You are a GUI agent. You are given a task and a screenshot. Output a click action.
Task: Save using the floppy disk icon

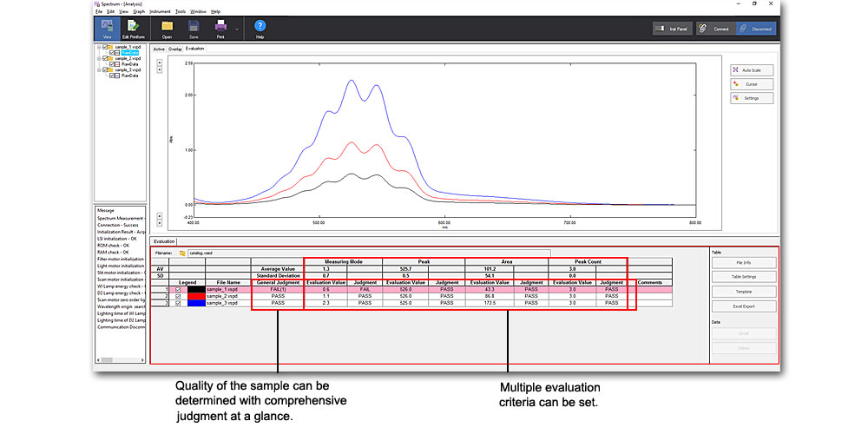click(x=194, y=28)
